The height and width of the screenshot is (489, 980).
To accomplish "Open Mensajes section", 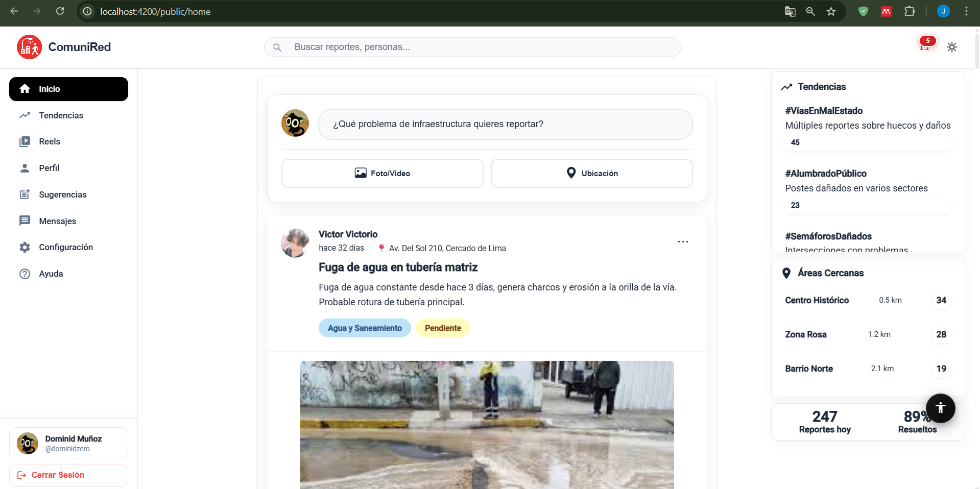I will coord(68,221).
